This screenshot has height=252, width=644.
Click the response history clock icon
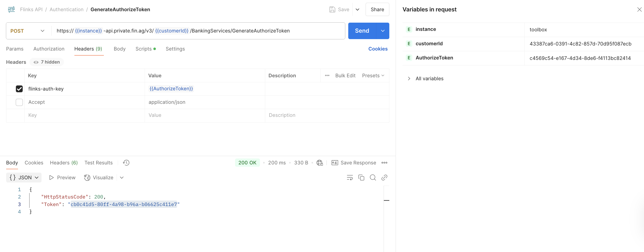tap(126, 163)
